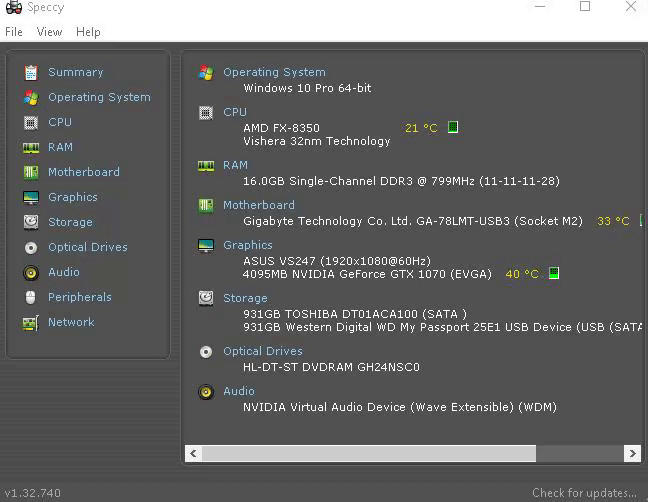Click the horizontal scrollbar thumb
Viewport: 648px width, 502px height.
369,454
